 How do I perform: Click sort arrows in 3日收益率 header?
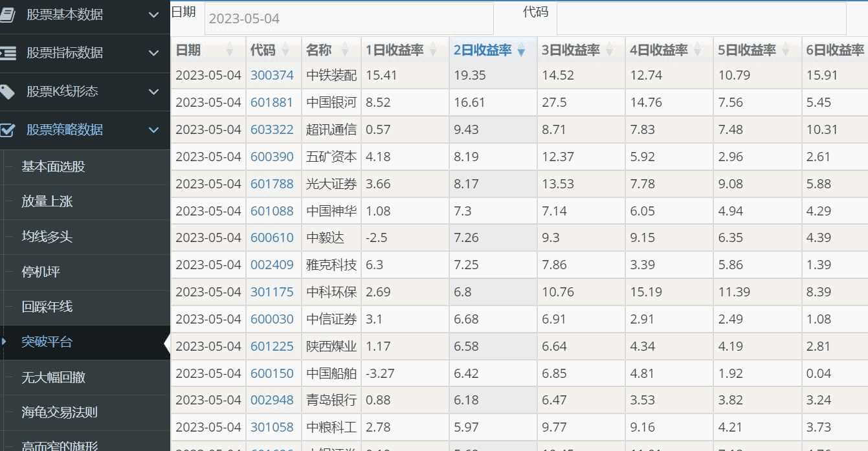coord(609,50)
